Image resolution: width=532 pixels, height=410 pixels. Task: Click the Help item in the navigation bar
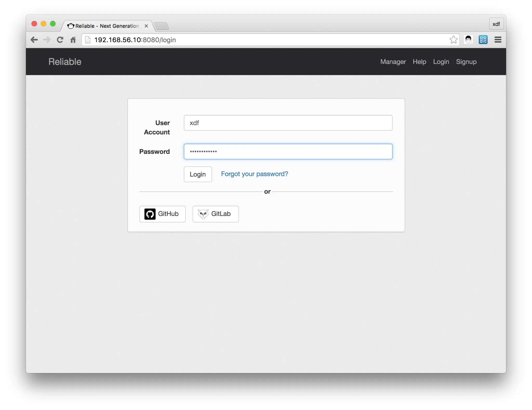click(x=419, y=62)
